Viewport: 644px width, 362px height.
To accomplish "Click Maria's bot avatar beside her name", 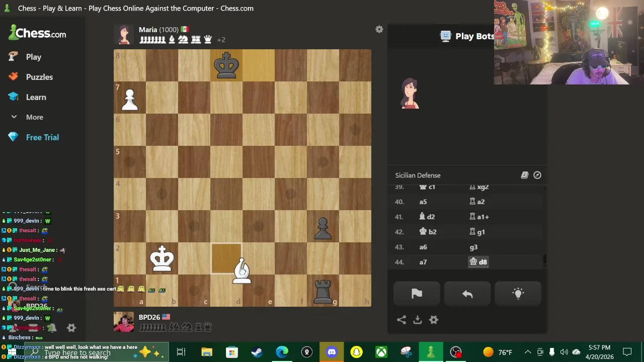I will click(x=124, y=34).
